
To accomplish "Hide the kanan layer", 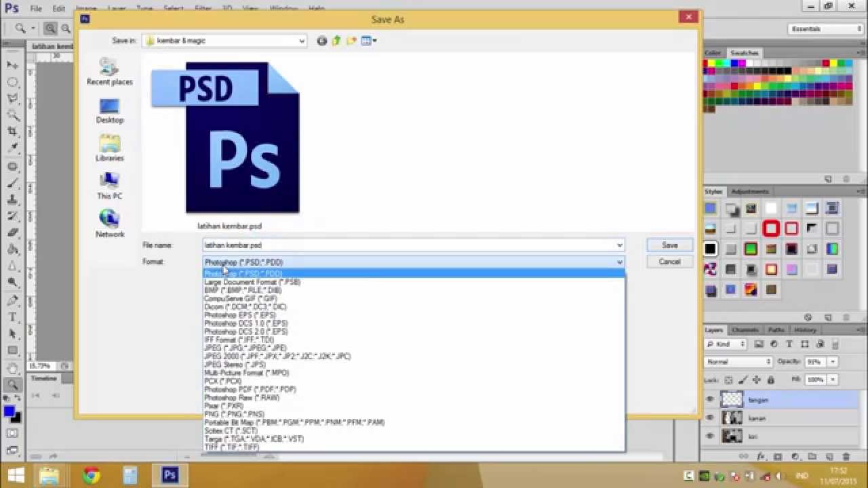I will (710, 418).
